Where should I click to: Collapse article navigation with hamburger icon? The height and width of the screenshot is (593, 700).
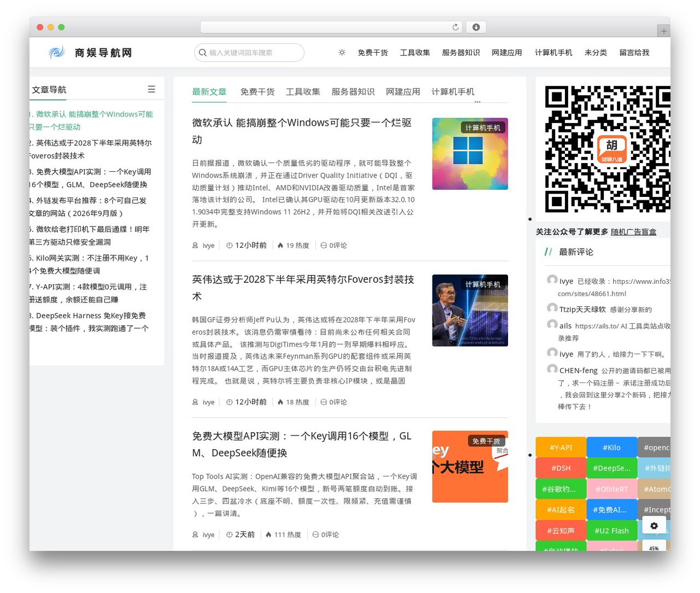[151, 89]
